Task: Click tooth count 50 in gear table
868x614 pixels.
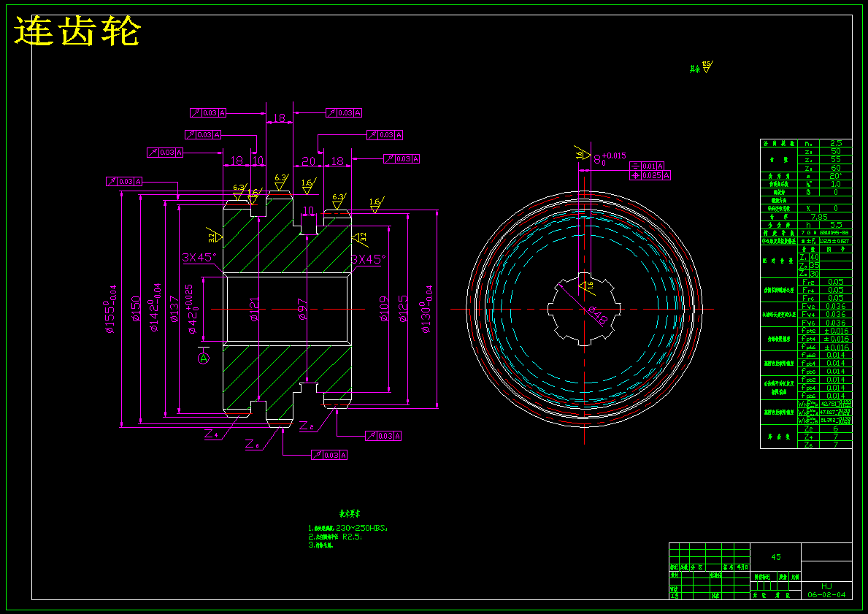Action: pos(836,151)
